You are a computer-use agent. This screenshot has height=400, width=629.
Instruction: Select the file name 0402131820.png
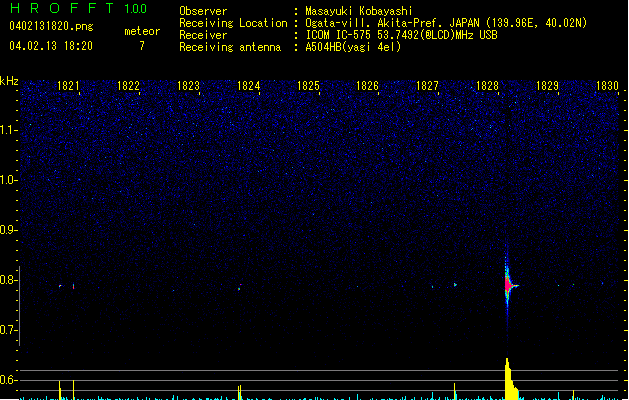pyautogui.click(x=51, y=26)
